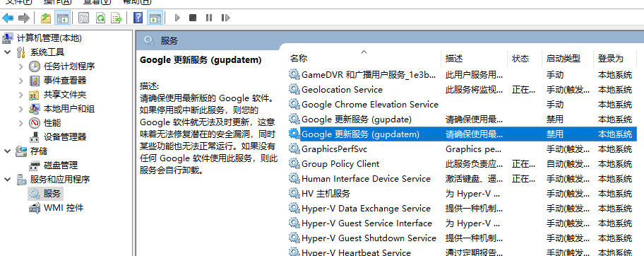This screenshot has height=256, width=644.
Task: Expand the 共享文件夹 node
Action: [x=21, y=95]
